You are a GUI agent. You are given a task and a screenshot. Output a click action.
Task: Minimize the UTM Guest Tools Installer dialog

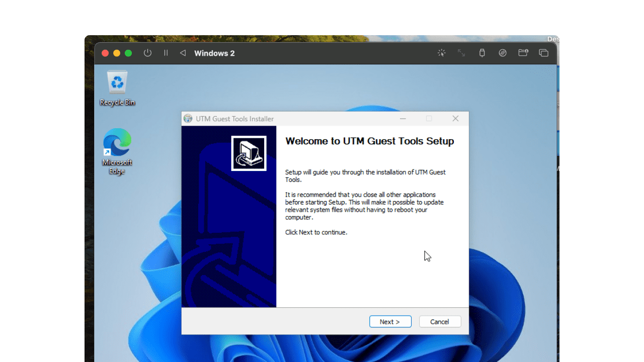coord(403,119)
